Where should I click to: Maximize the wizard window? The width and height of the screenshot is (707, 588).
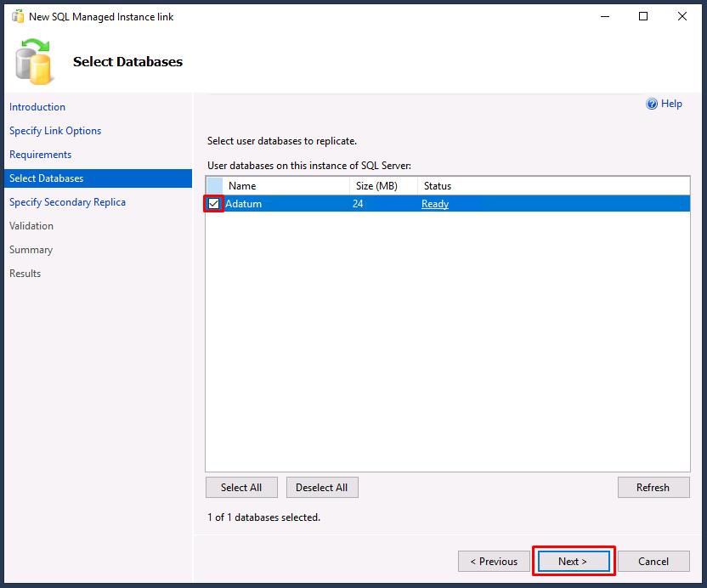pyautogui.click(x=643, y=17)
